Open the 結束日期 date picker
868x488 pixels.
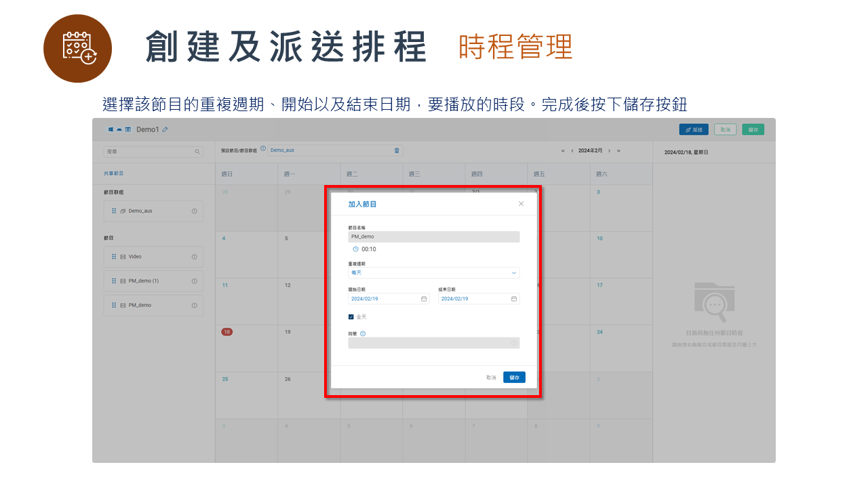coord(513,298)
